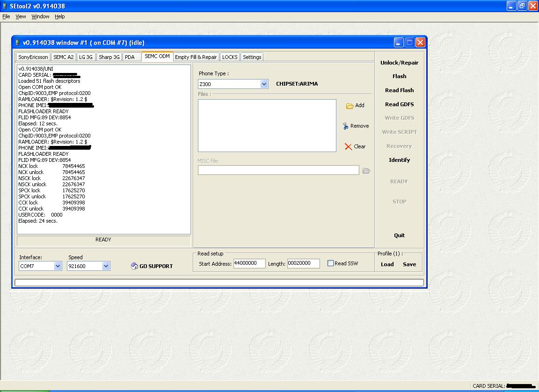Click the SEtool2 app icon in title bar
This screenshot has height=392, width=539.
pyautogui.click(x=5, y=6)
